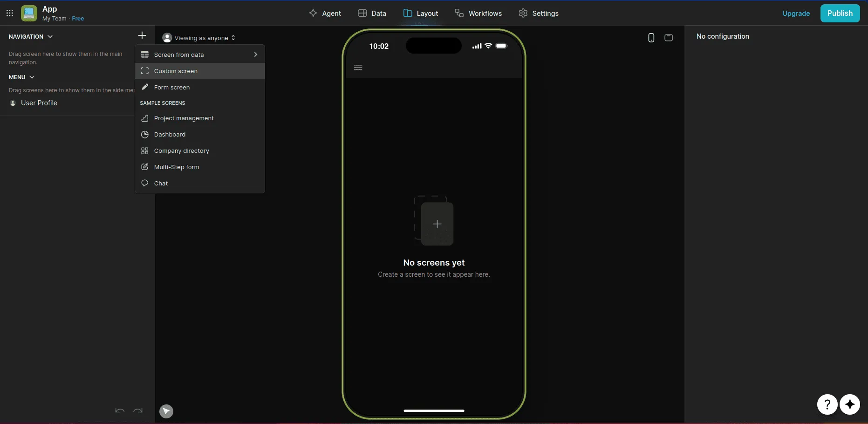Click the Publish button
Image resolution: width=868 pixels, height=424 pixels.
840,13
